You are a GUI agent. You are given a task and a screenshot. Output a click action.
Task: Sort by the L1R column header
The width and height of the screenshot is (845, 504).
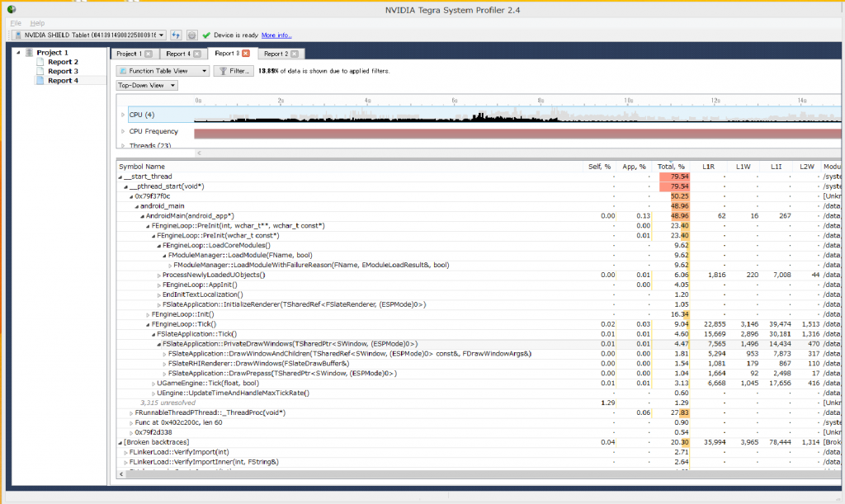click(708, 167)
